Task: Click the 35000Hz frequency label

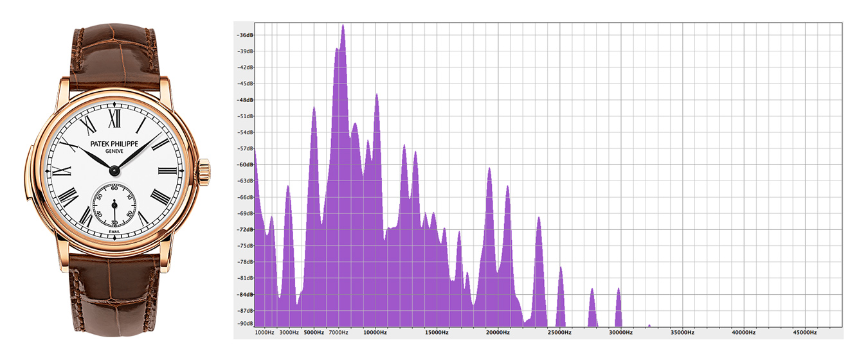Action: click(683, 333)
